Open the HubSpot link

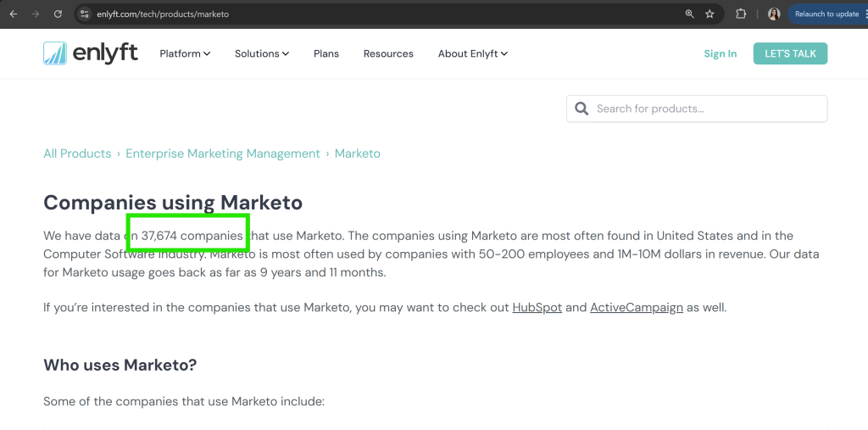[537, 307]
